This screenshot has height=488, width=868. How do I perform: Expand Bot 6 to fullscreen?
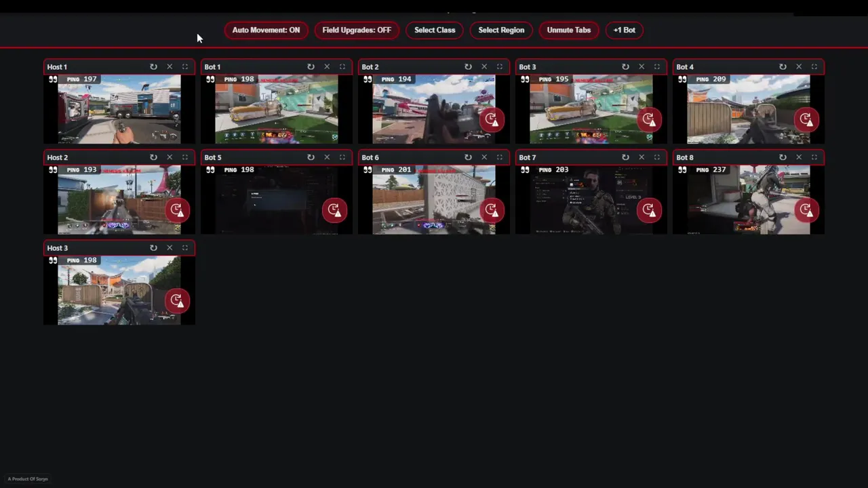500,158
